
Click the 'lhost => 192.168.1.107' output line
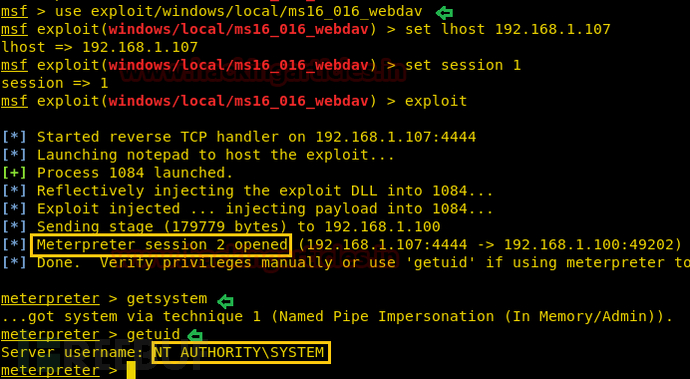pos(99,47)
